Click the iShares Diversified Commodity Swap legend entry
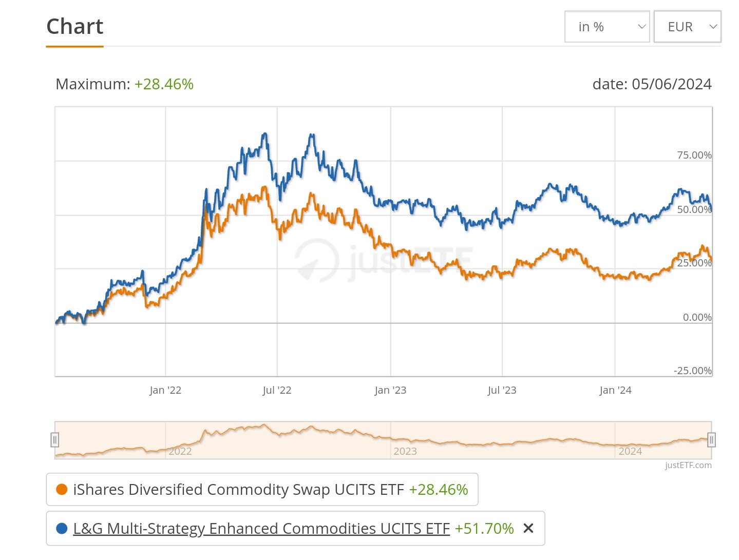The width and height of the screenshot is (739, 560). (x=238, y=490)
